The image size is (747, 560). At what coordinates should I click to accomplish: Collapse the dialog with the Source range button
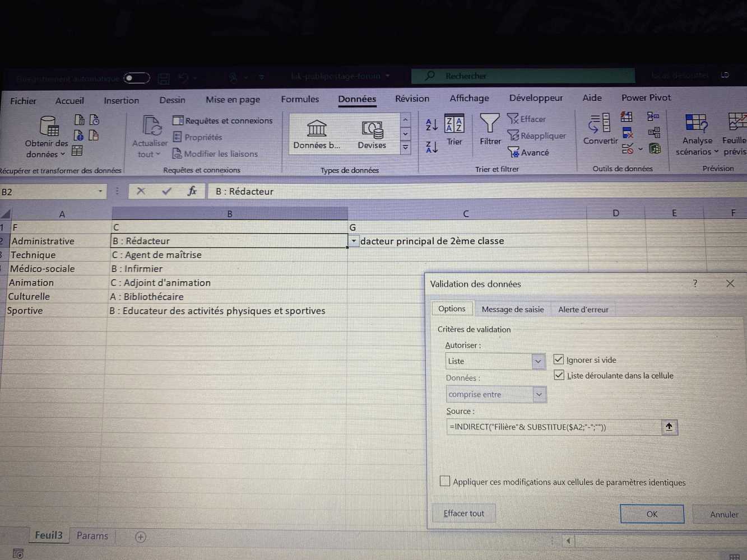coord(669,427)
